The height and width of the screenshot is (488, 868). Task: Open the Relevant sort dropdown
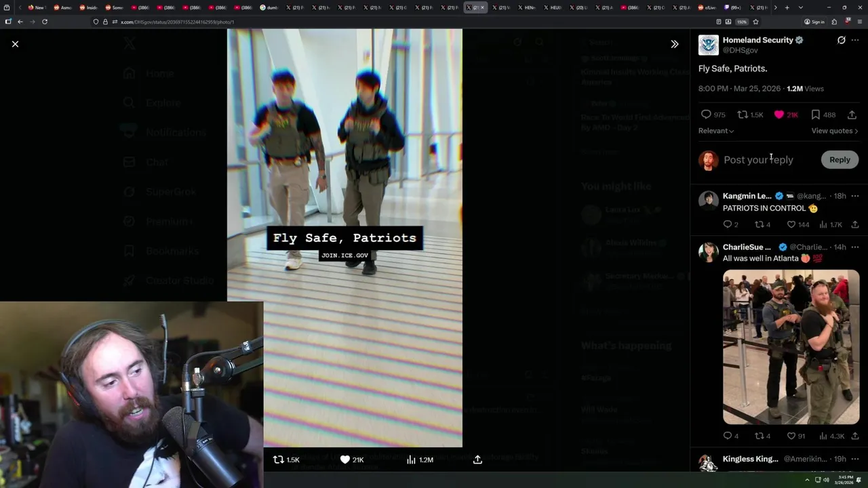pyautogui.click(x=716, y=131)
